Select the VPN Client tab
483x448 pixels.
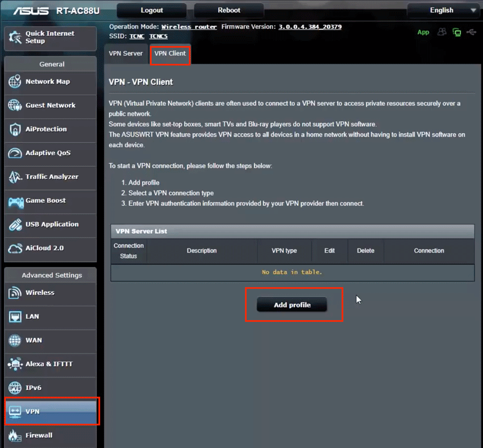pyautogui.click(x=170, y=53)
